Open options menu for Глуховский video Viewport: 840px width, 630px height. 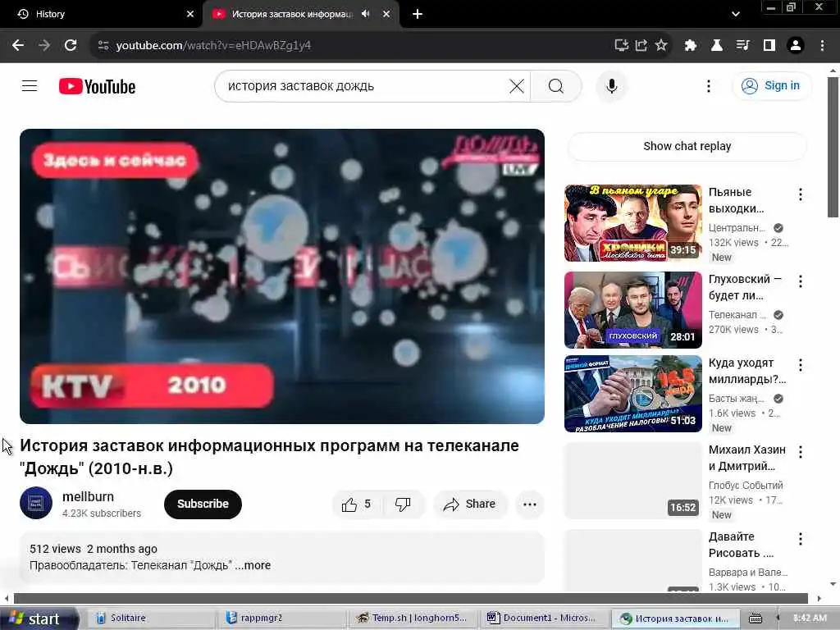pos(801,281)
